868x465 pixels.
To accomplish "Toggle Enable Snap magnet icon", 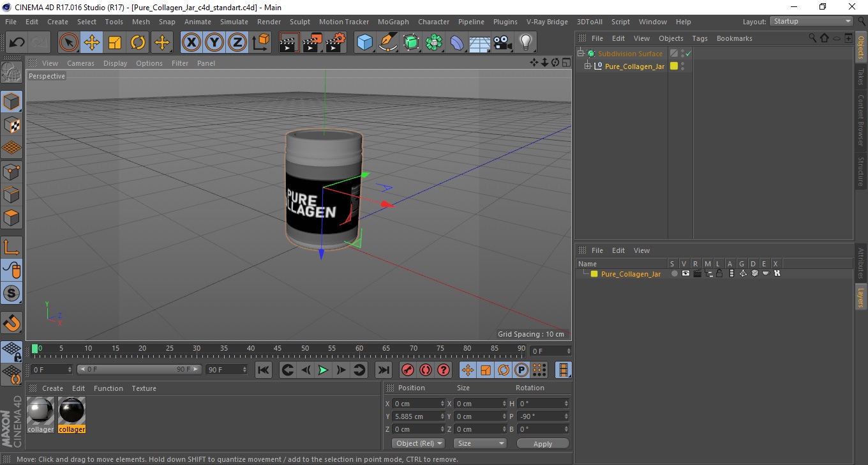I will (11, 323).
